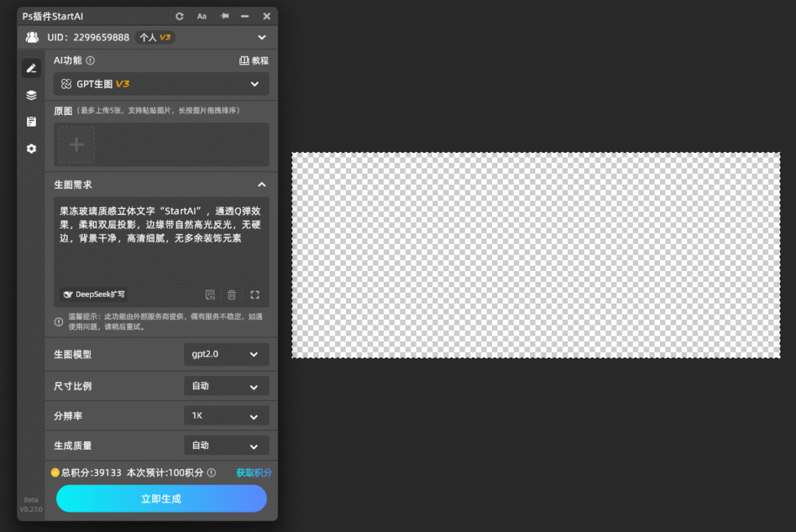
Task: Click the gold coin points icon
Action: point(55,473)
